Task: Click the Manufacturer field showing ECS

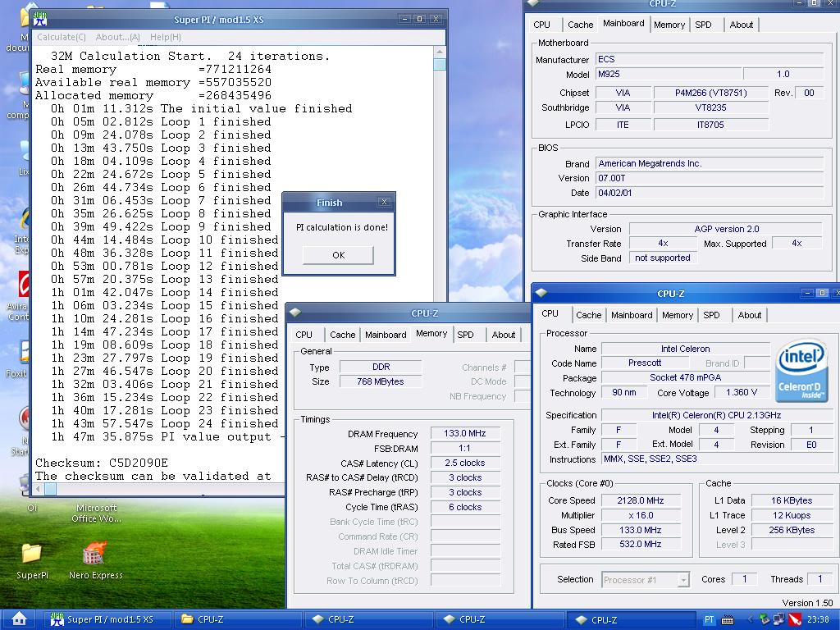Action: [710, 59]
